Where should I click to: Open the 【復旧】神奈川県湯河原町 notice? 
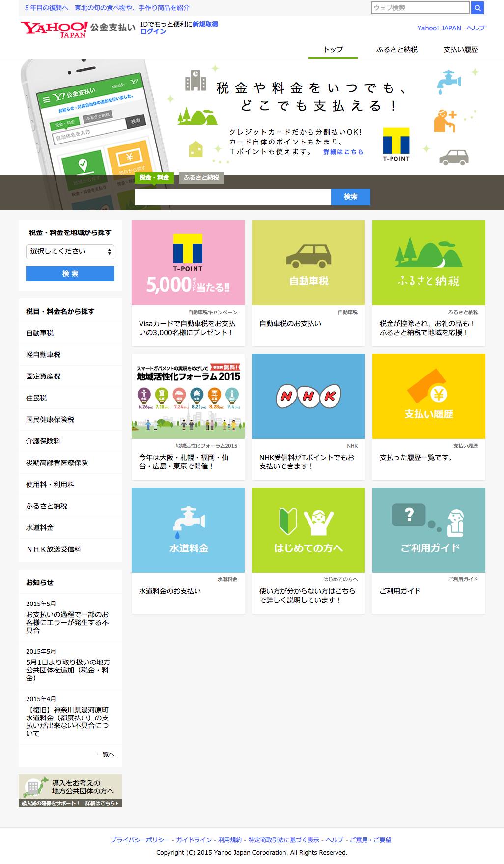(x=67, y=721)
